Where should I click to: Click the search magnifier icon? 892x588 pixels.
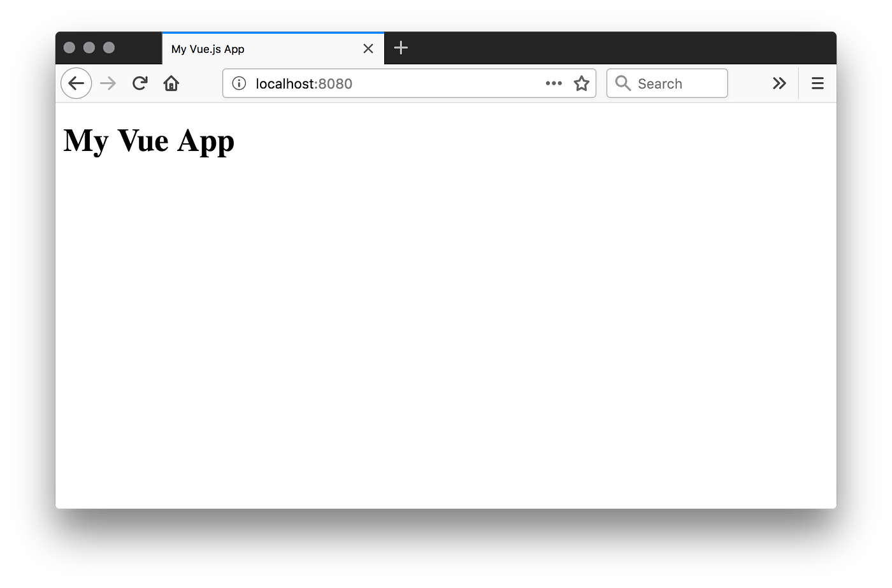(x=622, y=83)
